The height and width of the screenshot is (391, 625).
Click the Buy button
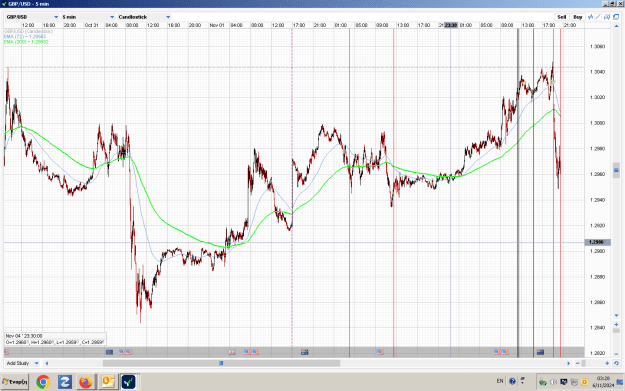pyautogui.click(x=578, y=17)
